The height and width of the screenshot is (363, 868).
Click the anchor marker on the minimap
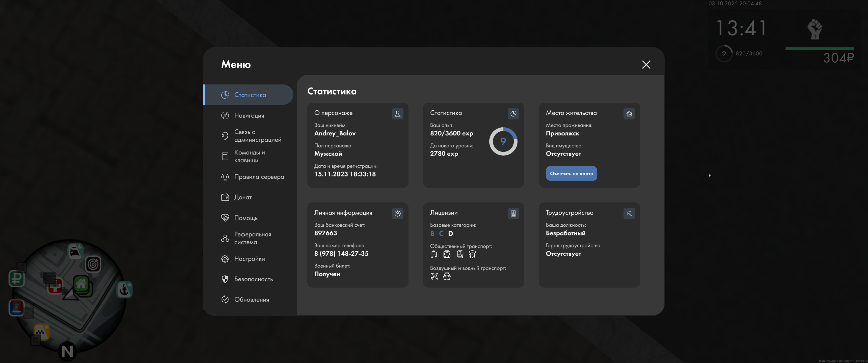pyautogui.click(x=124, y=290)
